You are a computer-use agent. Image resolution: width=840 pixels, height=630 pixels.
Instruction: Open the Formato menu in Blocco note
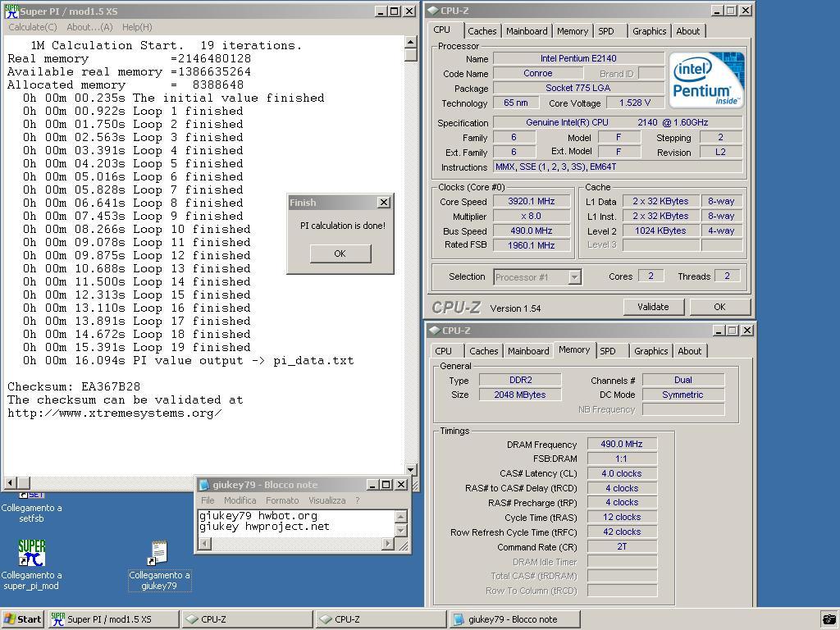[282, 500]
